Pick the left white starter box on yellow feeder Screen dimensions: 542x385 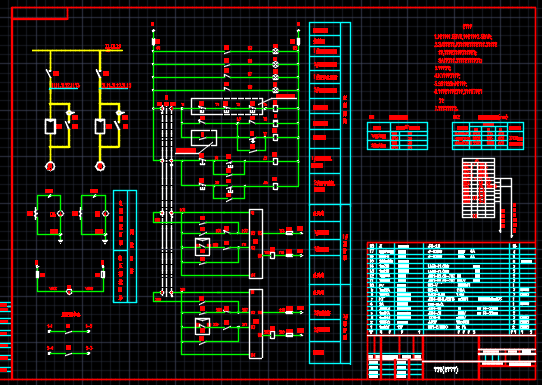click(50, 126)
